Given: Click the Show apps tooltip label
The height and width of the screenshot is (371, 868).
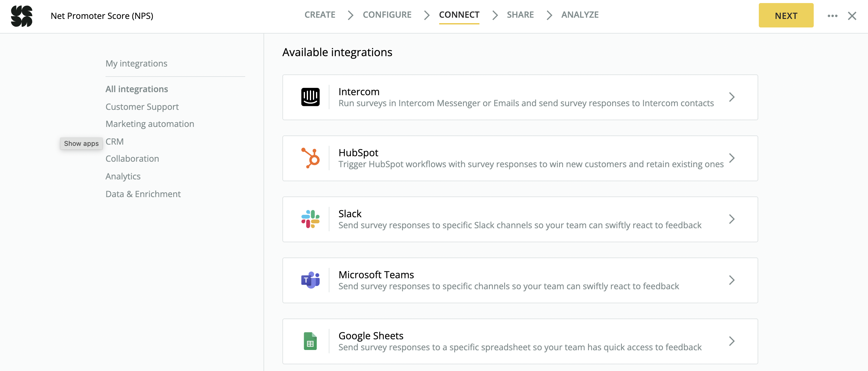Looking at the screenshot, I should pos(81,143).
